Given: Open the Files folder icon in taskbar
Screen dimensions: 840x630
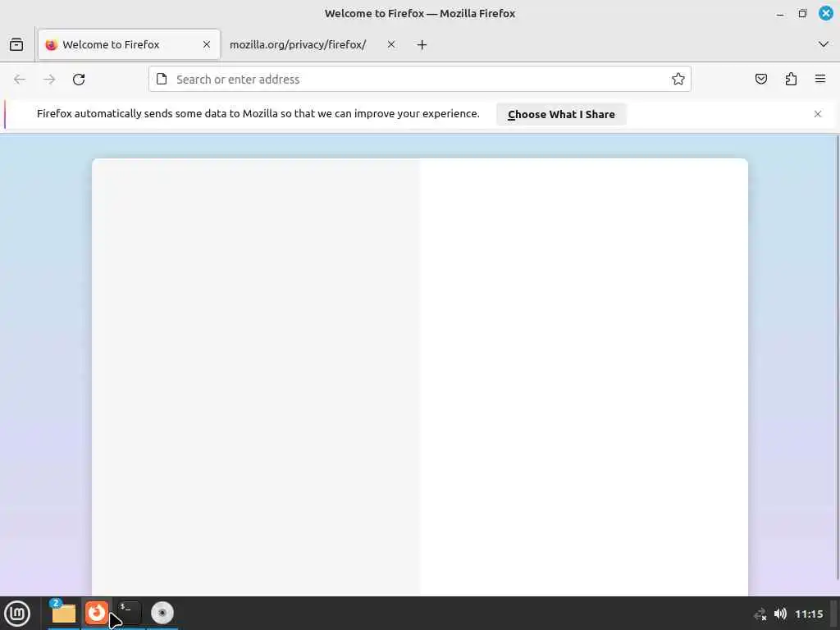Looking at the screenshot, I should [63, 614].
